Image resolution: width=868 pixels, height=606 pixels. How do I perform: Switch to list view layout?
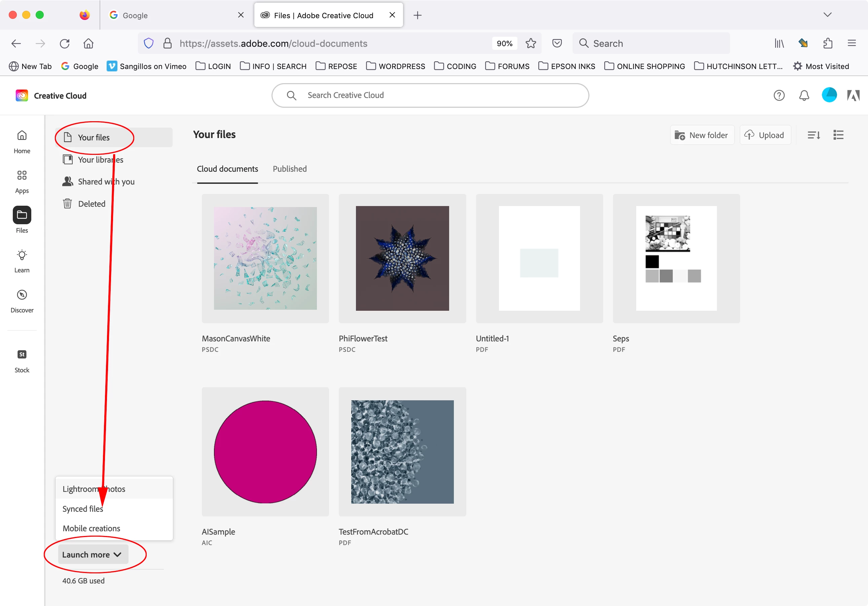[838, 135]
